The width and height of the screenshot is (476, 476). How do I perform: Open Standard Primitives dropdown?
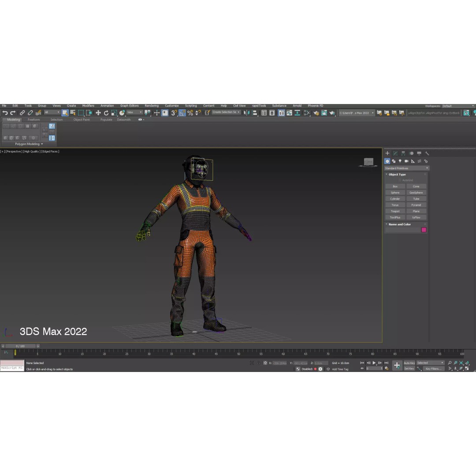[x=406, y=168]
